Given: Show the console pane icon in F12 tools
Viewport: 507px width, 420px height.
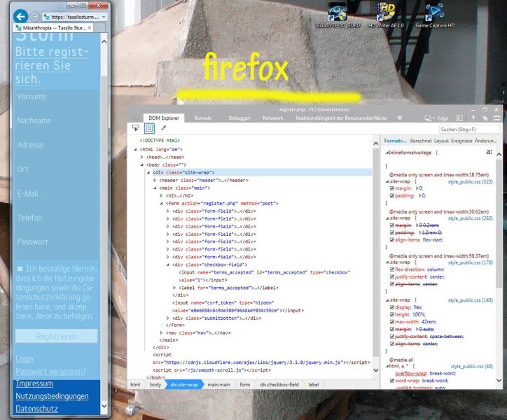Looking at the screenshot, I should pos(459,118).
